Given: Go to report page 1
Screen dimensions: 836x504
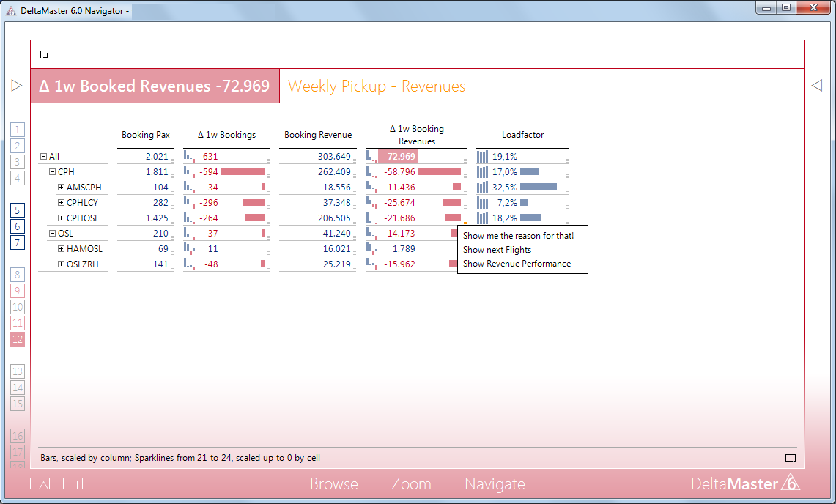Looking at the screenshot, I should [x=18, y=130].
